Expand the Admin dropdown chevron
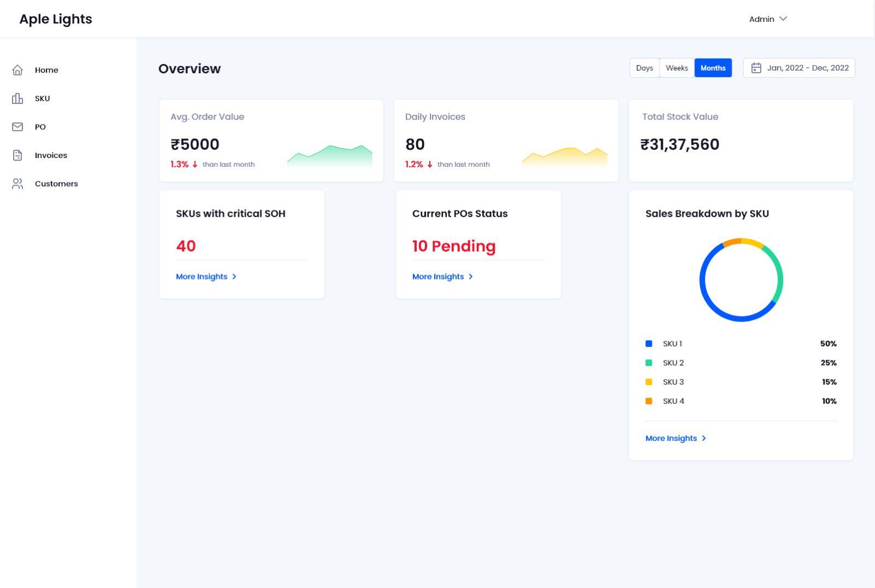Viewport: 875px width, 588px height. 783,19
